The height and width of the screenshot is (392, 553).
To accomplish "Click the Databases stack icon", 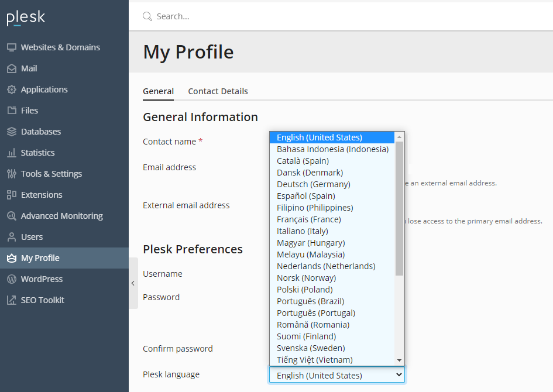I will coord(12,132).
